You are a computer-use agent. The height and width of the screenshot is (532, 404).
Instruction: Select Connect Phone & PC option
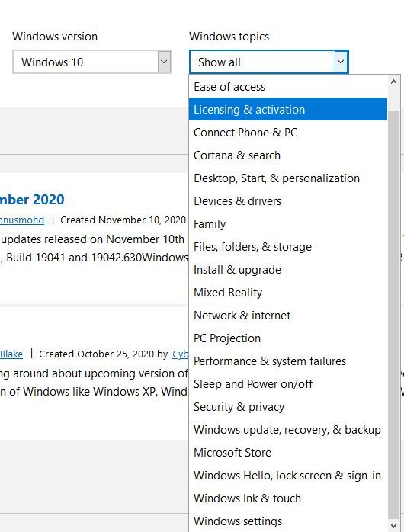(288, 133)
